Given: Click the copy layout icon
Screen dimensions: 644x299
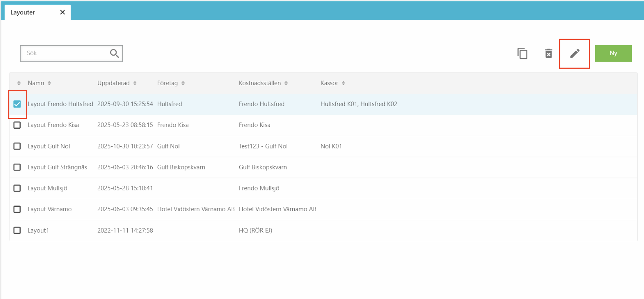Looking at the screenshot, I should [522, 53].
